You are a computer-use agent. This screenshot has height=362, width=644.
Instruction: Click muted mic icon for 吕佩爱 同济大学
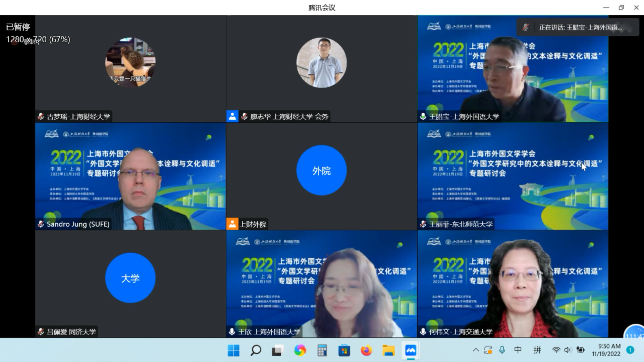pos(41,332)
